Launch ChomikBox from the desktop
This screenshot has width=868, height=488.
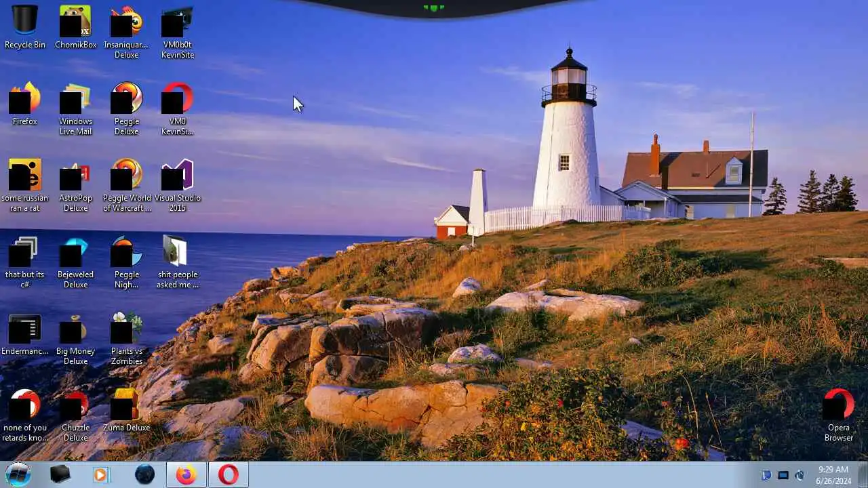click(75, 27)
